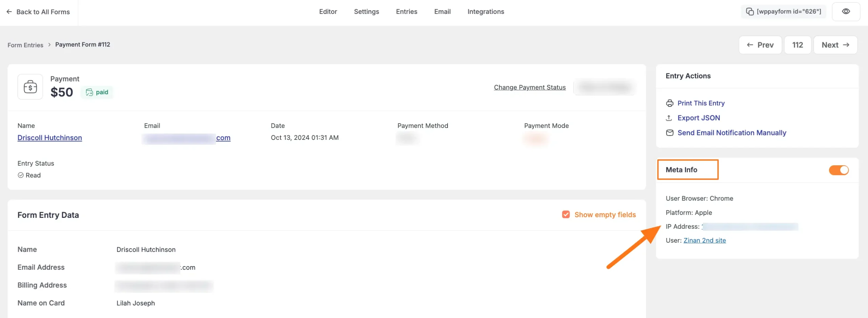868x318 pixels.
Task: Open the Change Payment Status dropdown
Action: (x=529, y=87)
